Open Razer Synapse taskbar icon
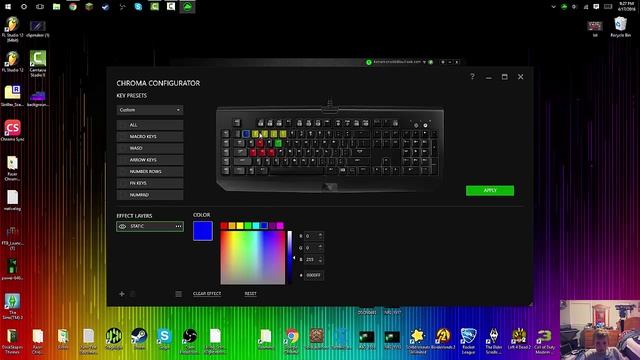Screen dimensions: 640x360 click(187, 7)
